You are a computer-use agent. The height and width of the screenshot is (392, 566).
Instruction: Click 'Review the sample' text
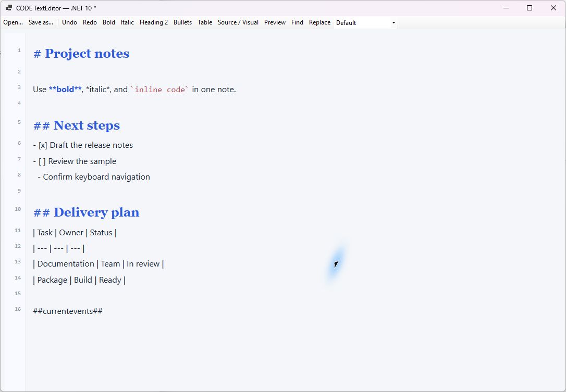(x=82, y=161)
